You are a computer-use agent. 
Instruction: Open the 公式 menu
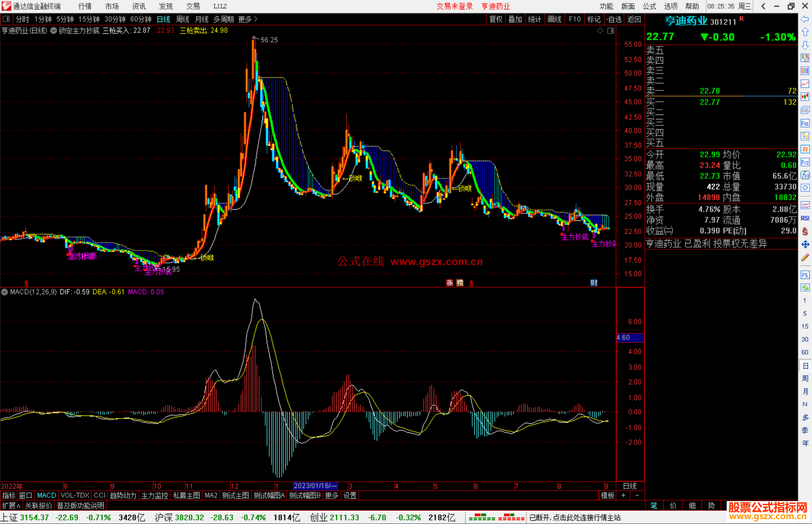[649, 6]
